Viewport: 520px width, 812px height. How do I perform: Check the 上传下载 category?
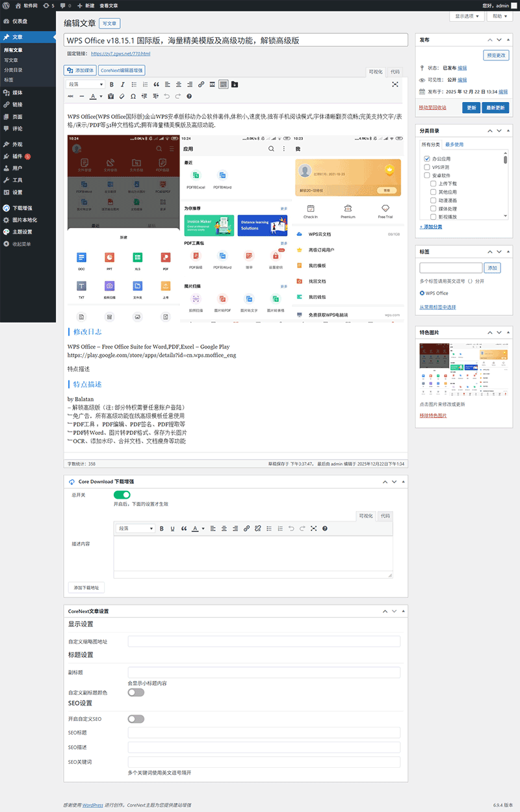[434, 184]
